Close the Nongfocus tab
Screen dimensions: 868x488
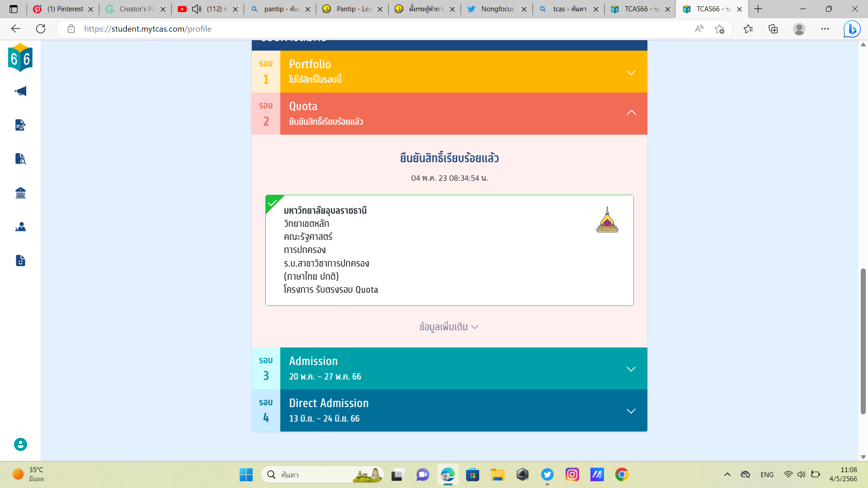(x=524, y=9)
